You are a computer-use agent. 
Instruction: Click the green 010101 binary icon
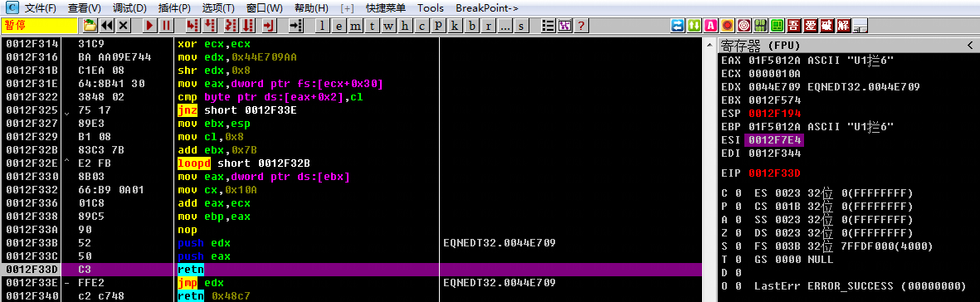click(761, 26)
